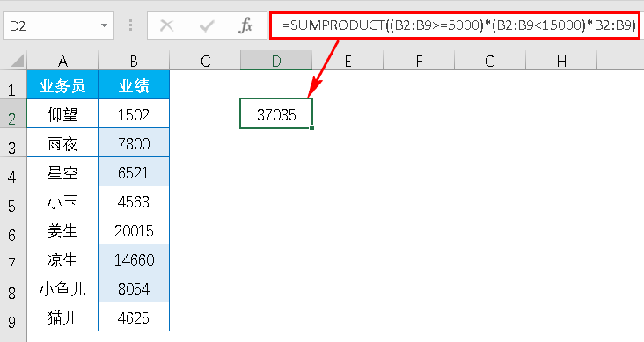This screenshot has width=644, height=342.
Task: Click cell value 6521
Action: [x=134, y=172]
